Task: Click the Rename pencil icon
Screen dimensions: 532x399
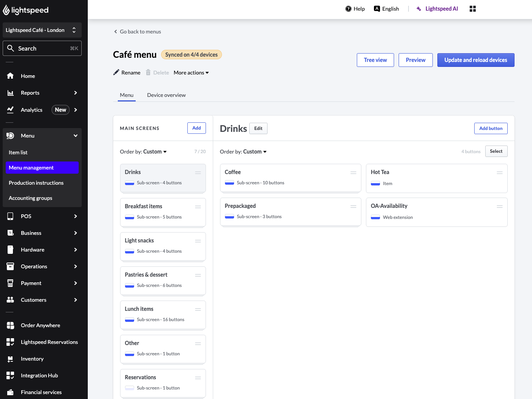Action: (116, 73)
